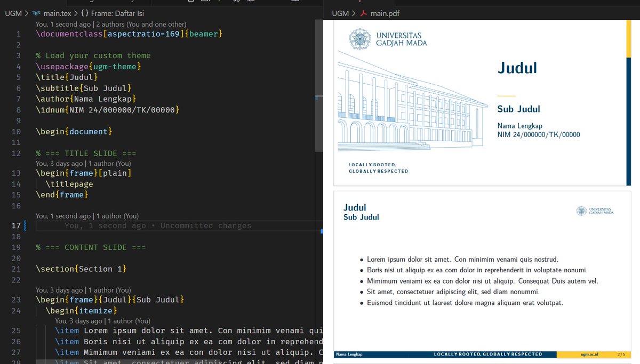Click 'Nama Lengkap' in the slide footer
The image size is (640, 364).
tap(349, 354)
